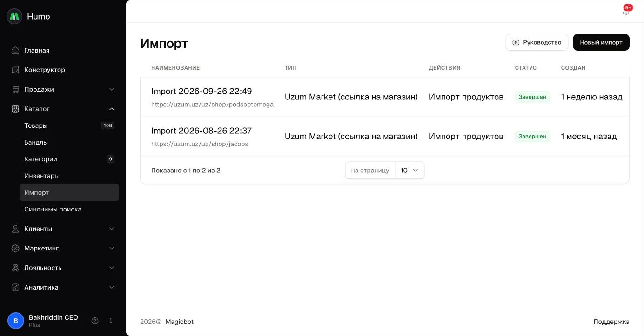Open the help question mark icon
The height and width of the screenshot is (336, 644).
[x=95, y=321]
